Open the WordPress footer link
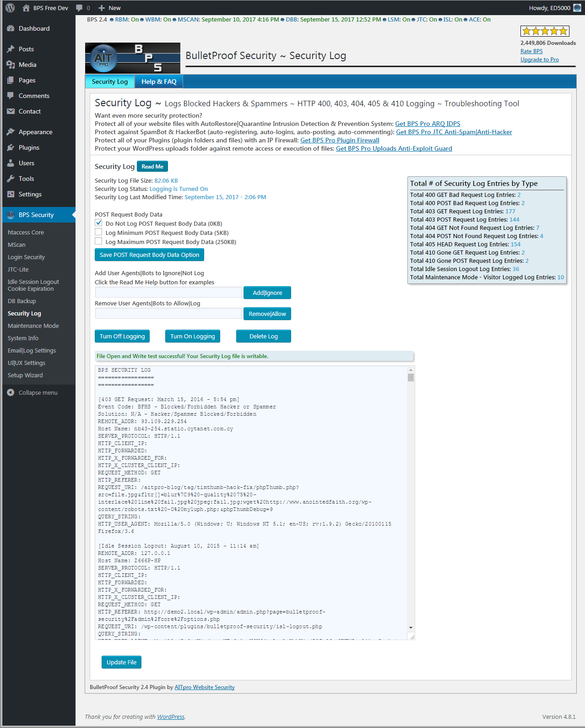 click(171, 717)
